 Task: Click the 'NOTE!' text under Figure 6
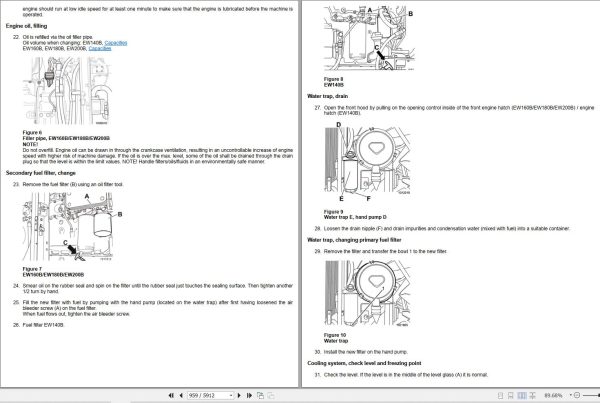click(x=30, y=144)
